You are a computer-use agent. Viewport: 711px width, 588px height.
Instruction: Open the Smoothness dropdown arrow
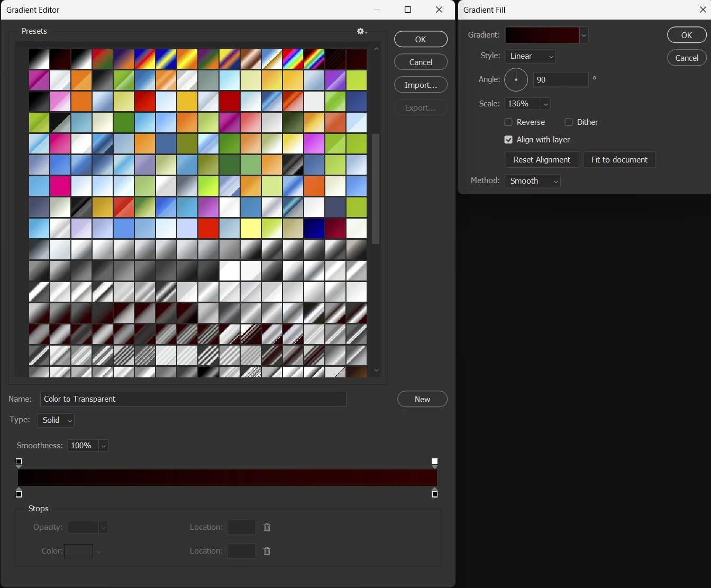point(104,446)
